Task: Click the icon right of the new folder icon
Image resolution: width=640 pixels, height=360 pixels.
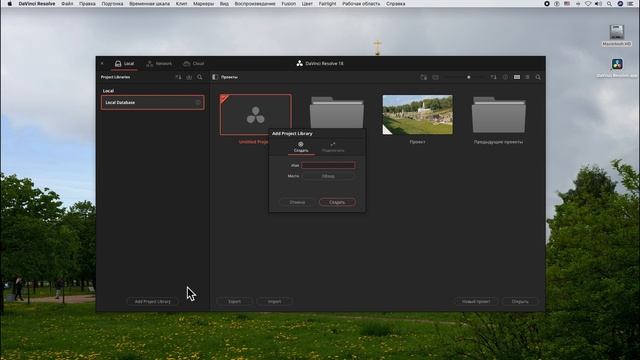Action: point(436,77)
